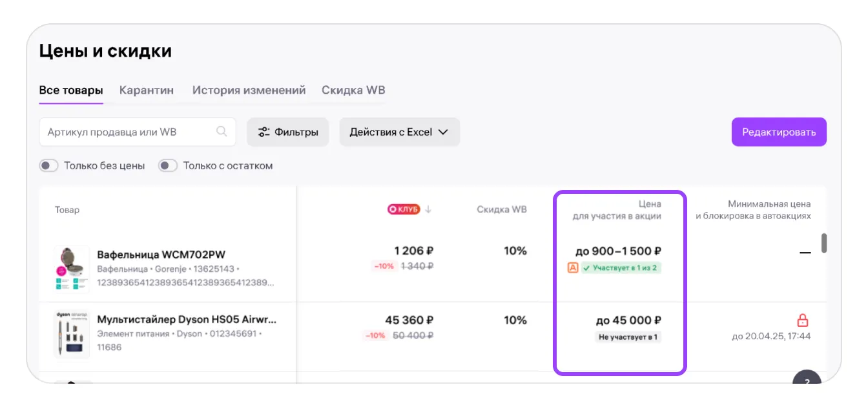868x407 pixels.
Task: Click the sort arrow next to КЛУБ
Action: pos(428,209)
